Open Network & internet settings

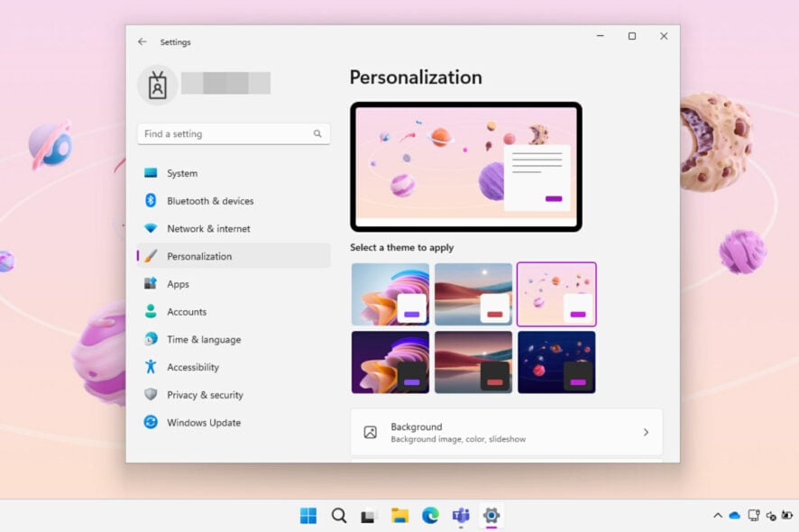tap(209, 228)
